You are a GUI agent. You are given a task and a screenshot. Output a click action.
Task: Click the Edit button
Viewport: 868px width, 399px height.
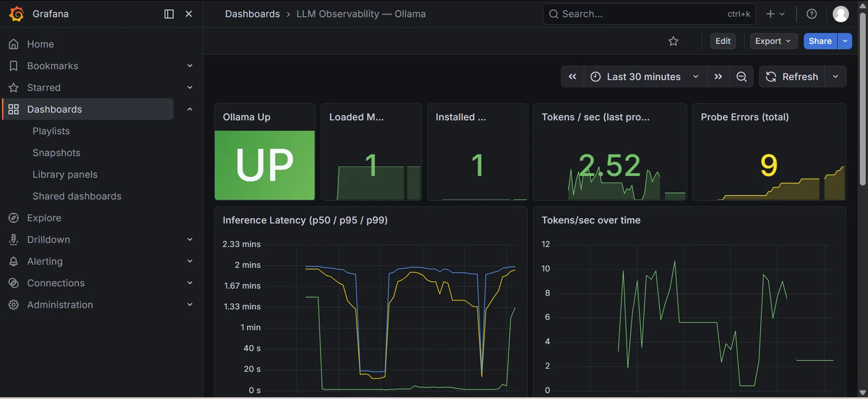coord(723,41)
